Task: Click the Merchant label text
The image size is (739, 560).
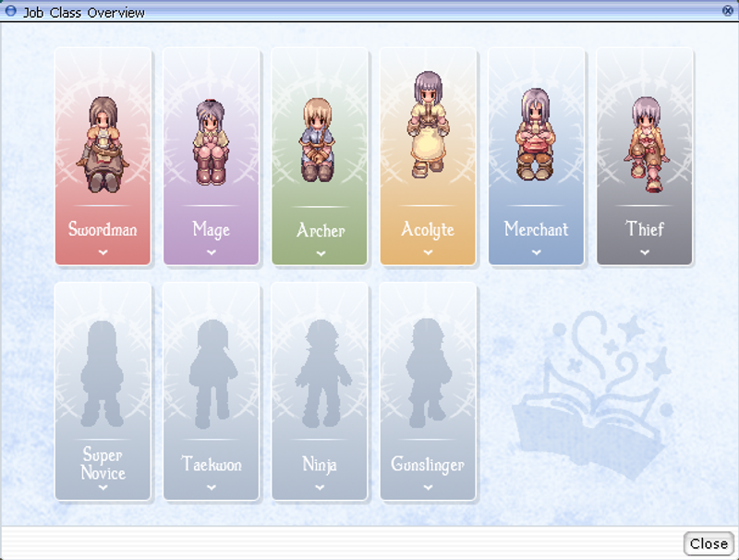Action: (537, 229)
